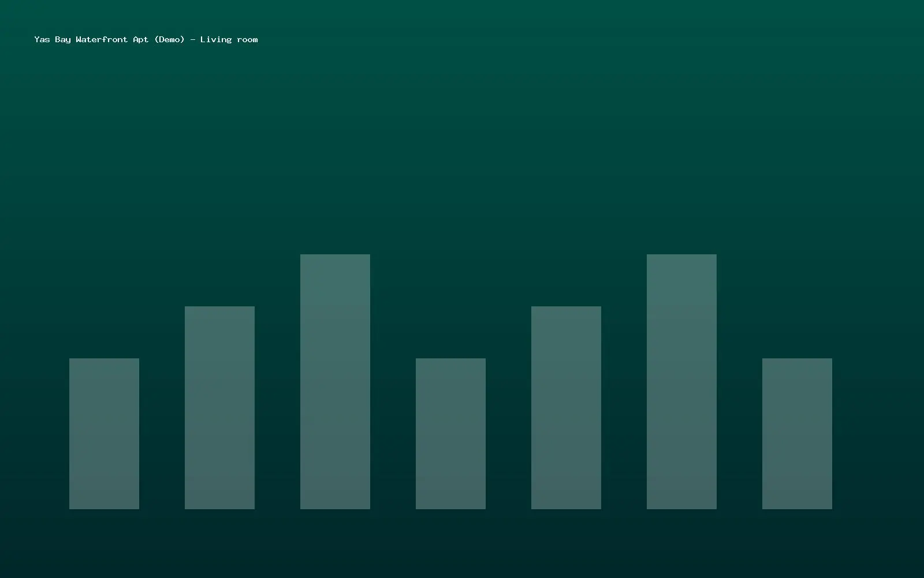This screenshot has height=578, width=924.
Task: Select the sixth bar, the tallest on the right
Action: coord(681,381)
